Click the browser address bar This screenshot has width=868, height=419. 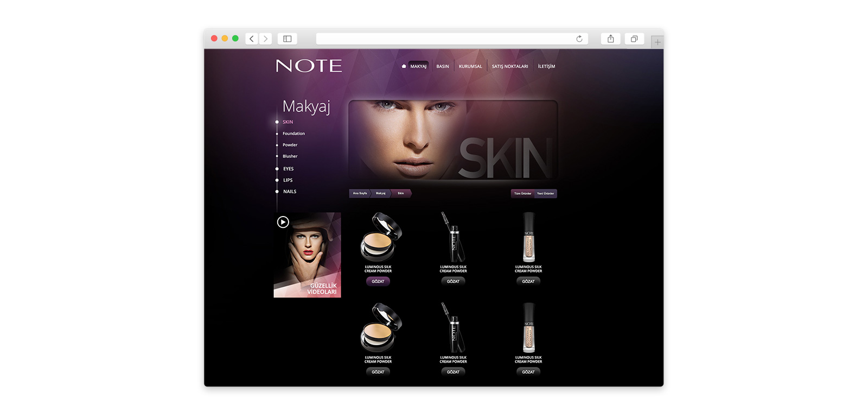(x=452, y=39)
